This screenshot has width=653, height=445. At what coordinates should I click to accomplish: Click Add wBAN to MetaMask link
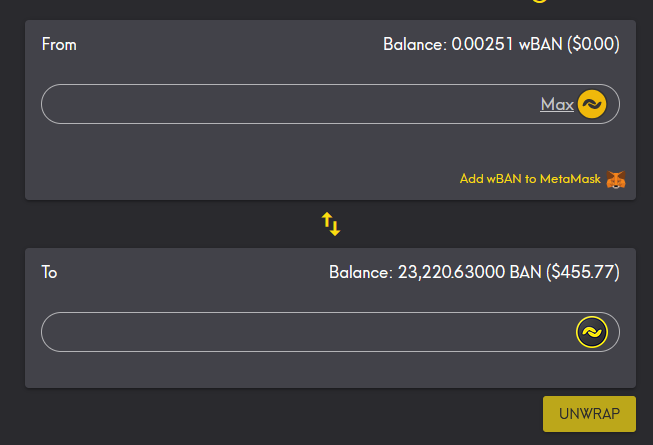click(530, 179)
